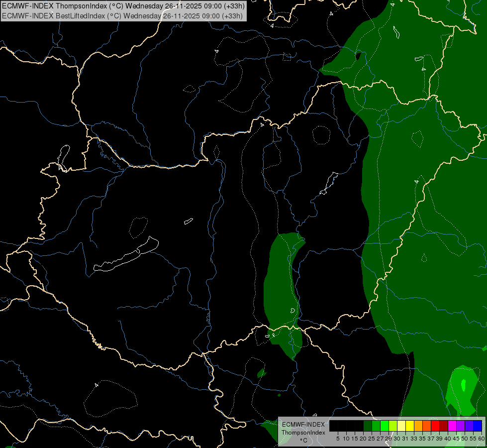Pick the violet 50–55 legend swatch
The width and height of the screenshot is (487, 448).
pos(469,426)
